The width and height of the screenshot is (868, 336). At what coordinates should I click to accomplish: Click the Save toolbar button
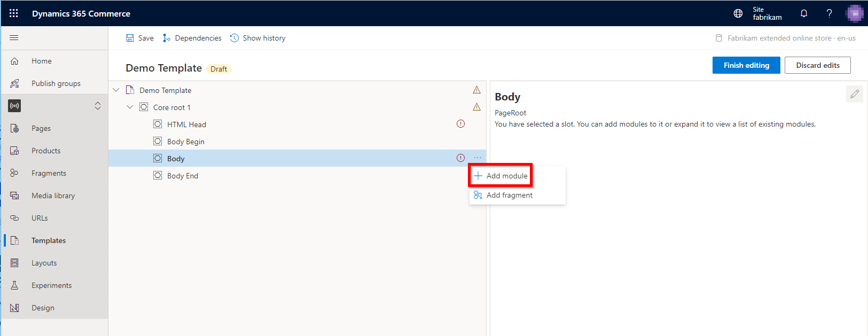pos(140,38)
